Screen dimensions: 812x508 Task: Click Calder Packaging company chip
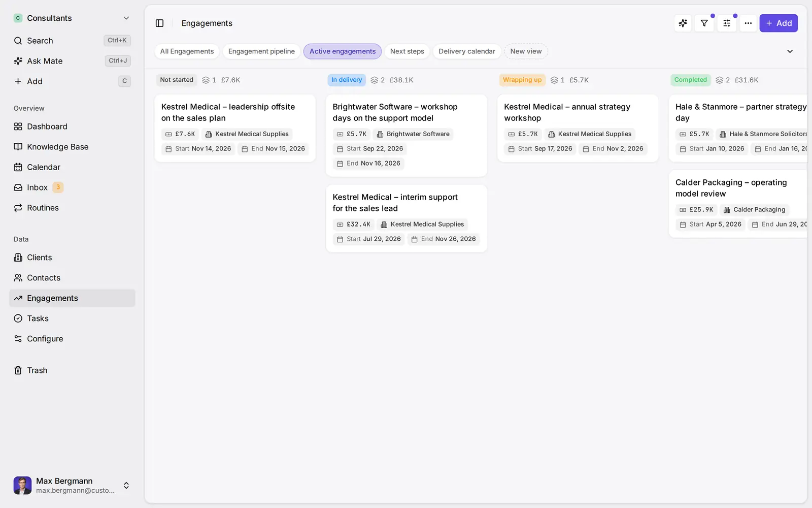point(754,210)
